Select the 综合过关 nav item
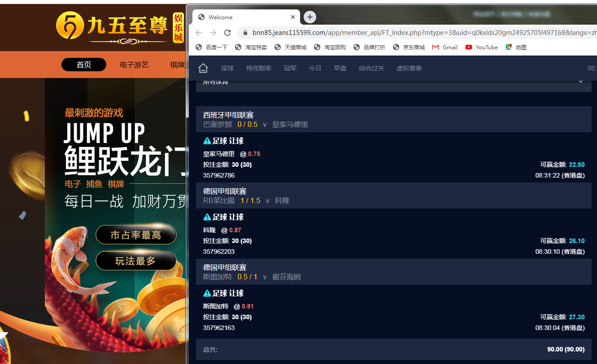The image size is (597, 364). 371,68
